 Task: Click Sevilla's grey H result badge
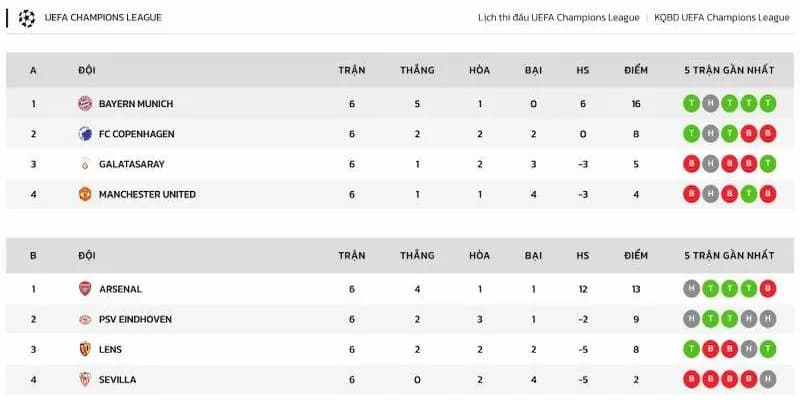tap(767, 379)
